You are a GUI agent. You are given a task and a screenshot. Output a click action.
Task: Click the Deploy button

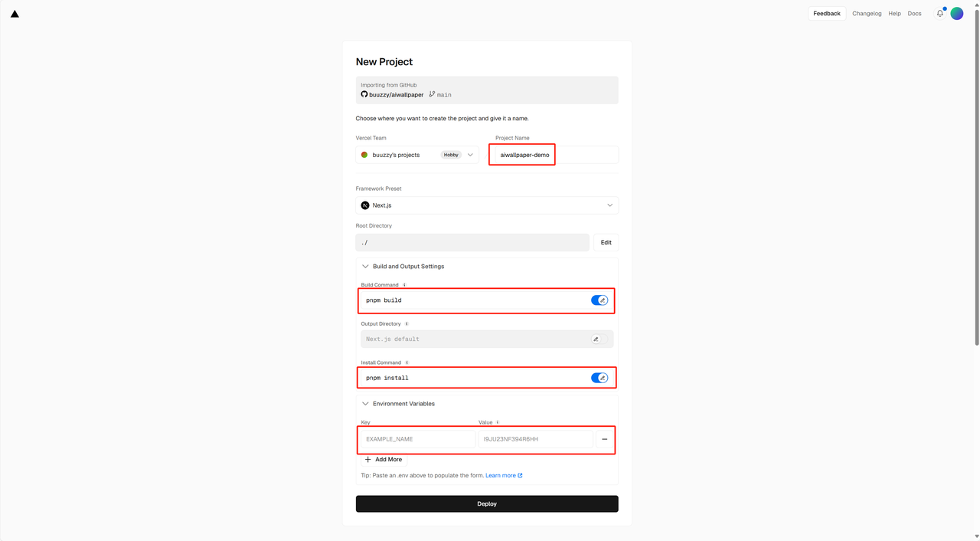(487, 504)
